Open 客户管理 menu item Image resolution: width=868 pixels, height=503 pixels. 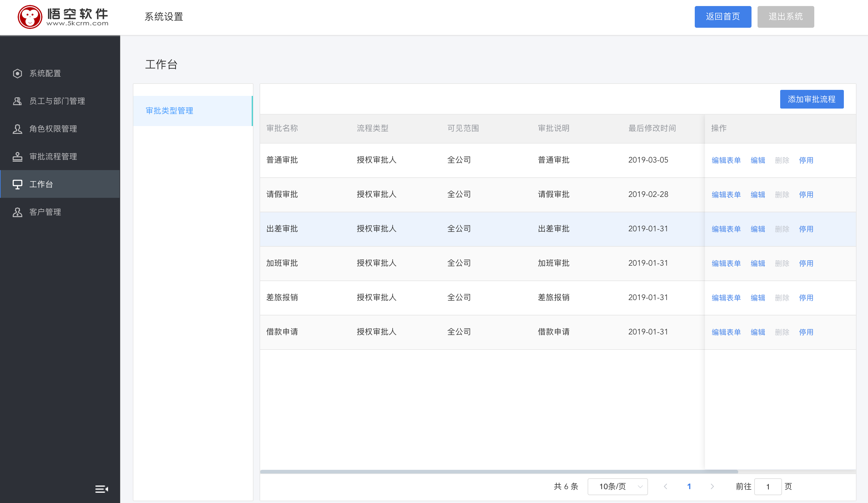pyautogui.click(x=60, y=212)
